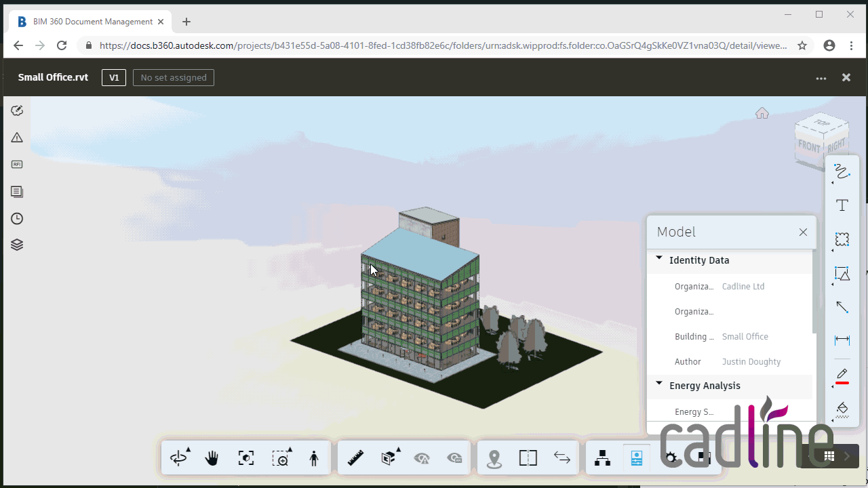Open the Layers sidebar icon

[17, 245]
